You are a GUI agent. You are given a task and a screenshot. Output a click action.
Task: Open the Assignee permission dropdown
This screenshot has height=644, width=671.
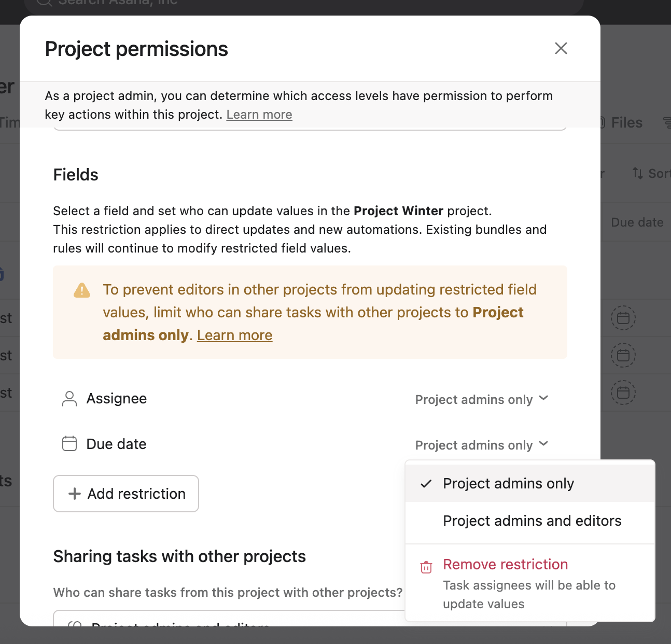coord(481,399)
